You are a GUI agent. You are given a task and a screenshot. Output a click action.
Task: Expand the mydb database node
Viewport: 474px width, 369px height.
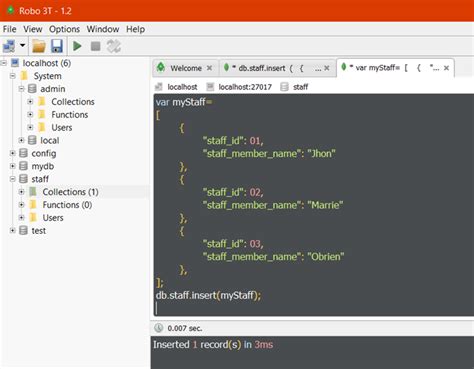coord(13,166)
